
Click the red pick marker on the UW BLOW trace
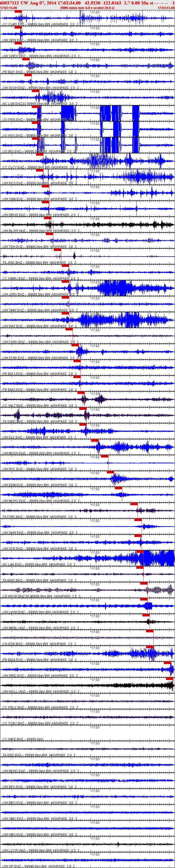47,218
